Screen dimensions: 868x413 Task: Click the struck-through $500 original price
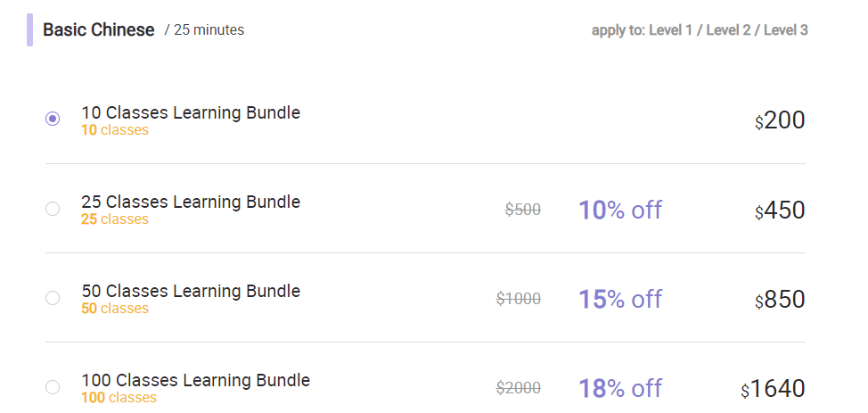tap(523, 210)
